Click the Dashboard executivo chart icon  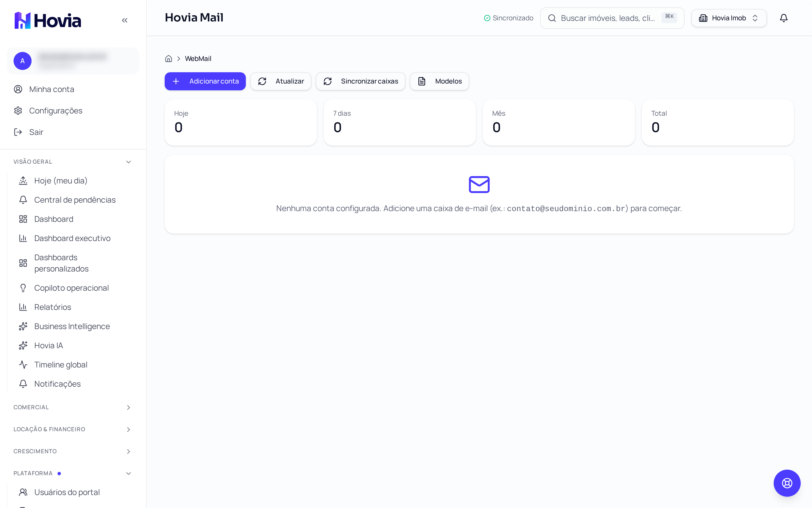click(23, 238)
